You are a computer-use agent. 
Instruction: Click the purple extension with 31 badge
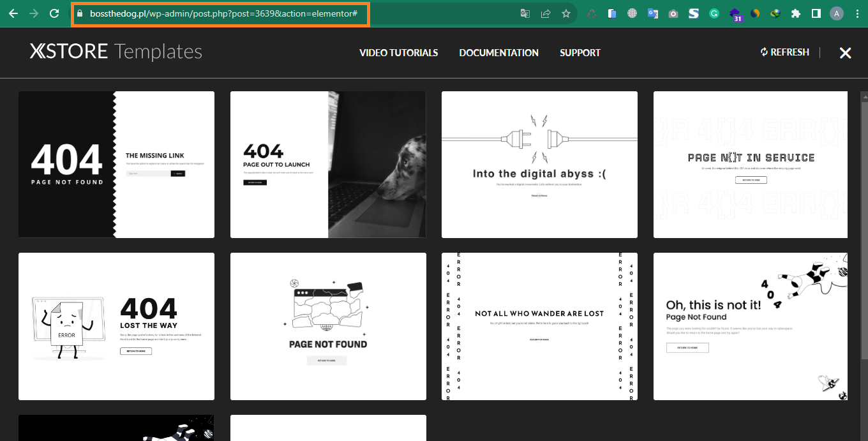(735, 15)
